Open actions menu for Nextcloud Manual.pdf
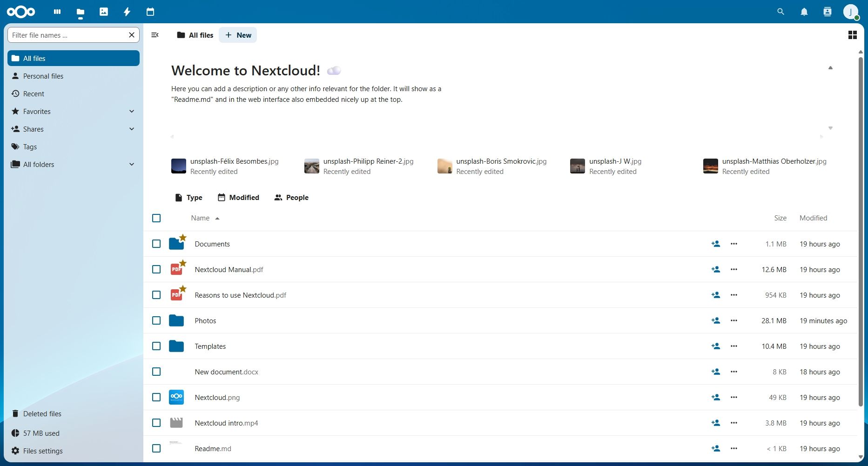Image resolution: width=868 pixels, height=466 pixels. coord(733,269)
